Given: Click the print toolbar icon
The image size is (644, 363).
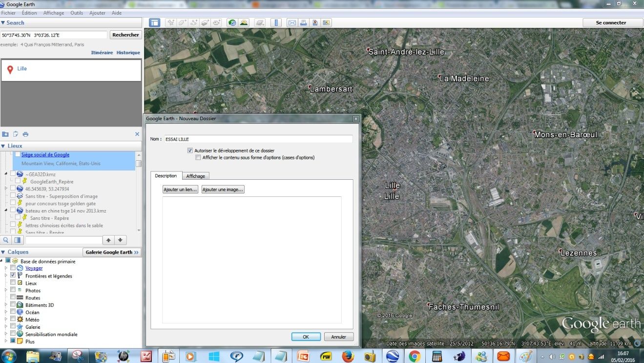Looking at the screenshot, I should pyautogui.click(x=303, y=22).
